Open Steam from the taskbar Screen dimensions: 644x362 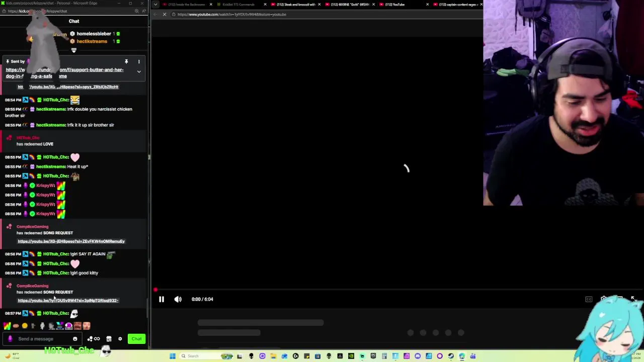point(451,356)
